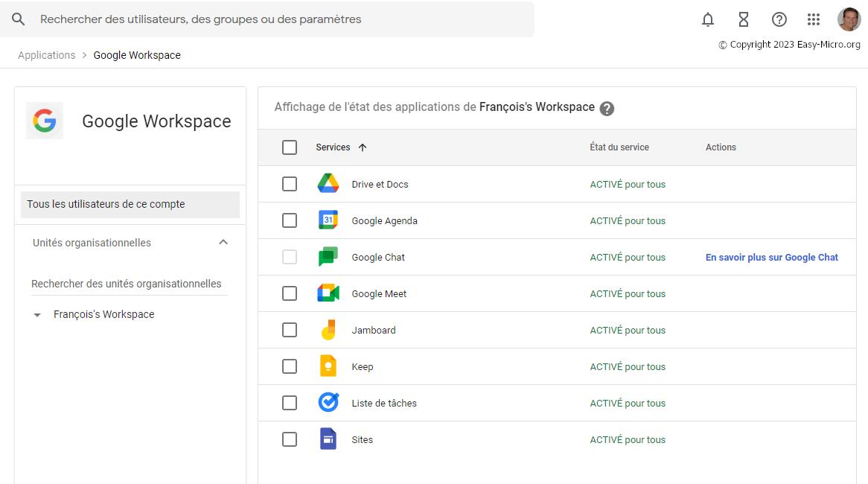The width and height of the screenshot is (868, 484).
Task: Click the Google Workspace panel title
Action: click(x=156, y=121)
